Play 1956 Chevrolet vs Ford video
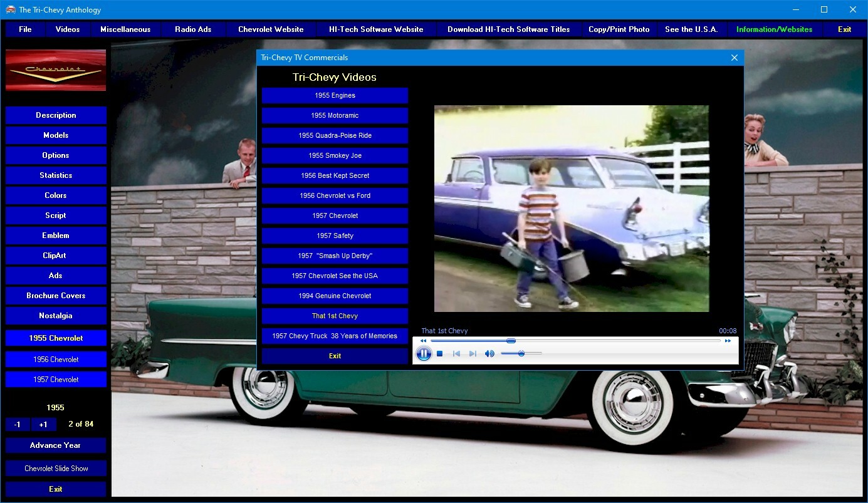The width and height of the screenshot is (868, 503). point(335,195)
